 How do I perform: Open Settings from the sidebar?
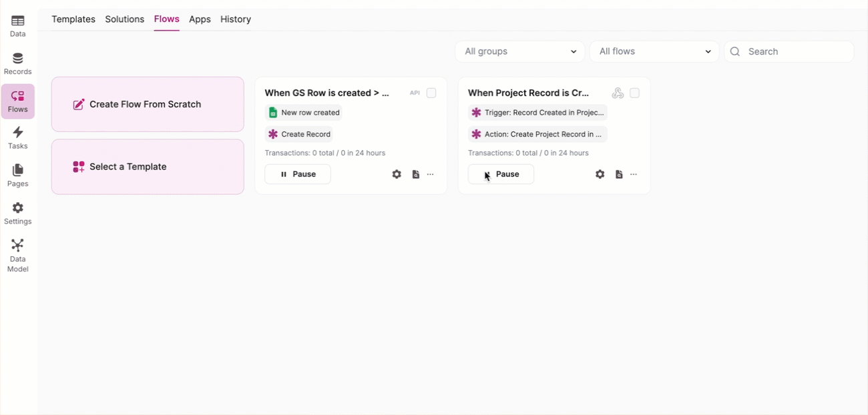point(17,213)
